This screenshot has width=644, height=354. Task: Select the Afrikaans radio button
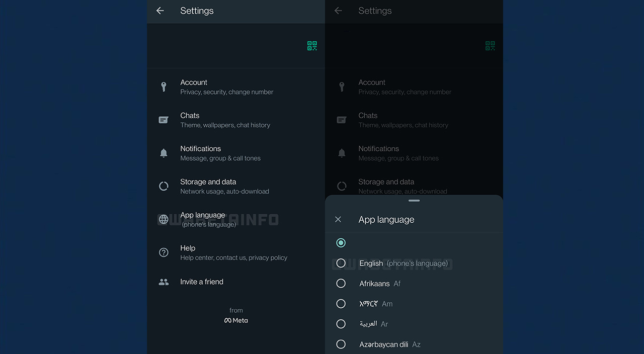(x=341, y=284)
